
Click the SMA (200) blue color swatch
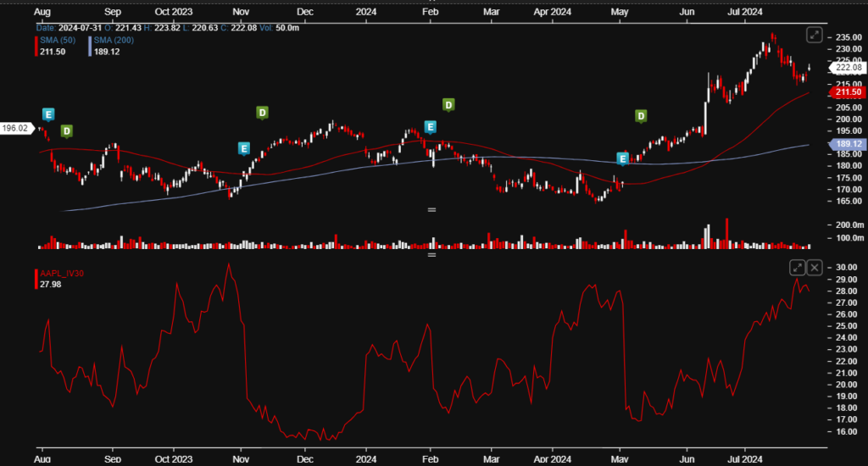coord(90,46)
